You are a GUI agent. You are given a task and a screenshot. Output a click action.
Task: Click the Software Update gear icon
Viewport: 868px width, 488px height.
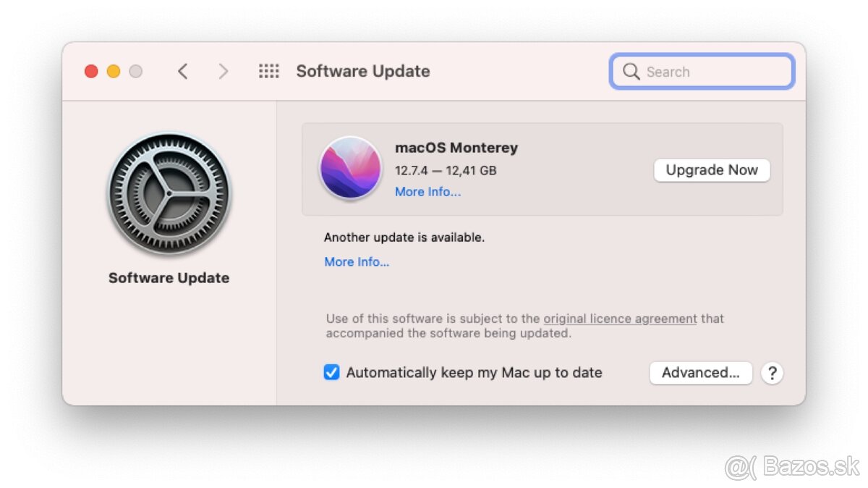[x=169, y=192]
